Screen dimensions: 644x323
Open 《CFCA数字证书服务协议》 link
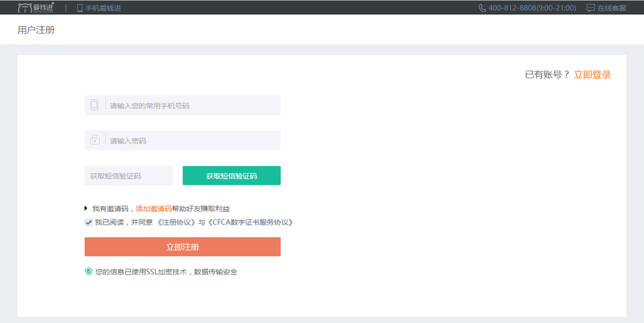click(250, 223)
